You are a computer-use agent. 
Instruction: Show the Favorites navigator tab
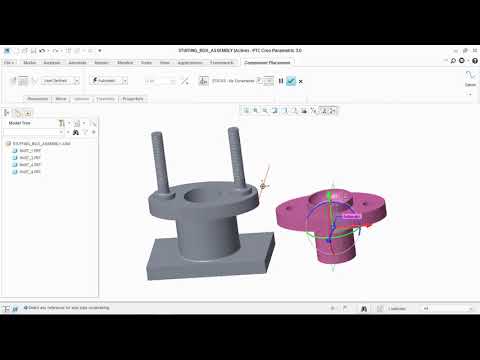[x=28, y=113]
